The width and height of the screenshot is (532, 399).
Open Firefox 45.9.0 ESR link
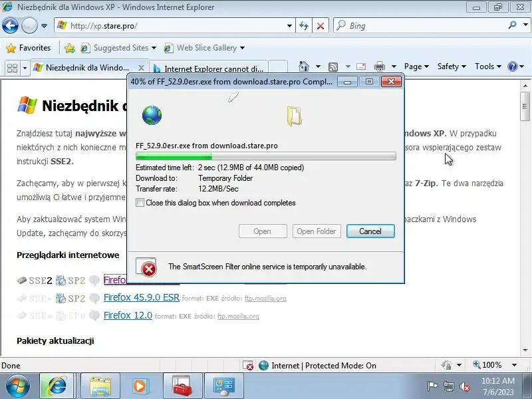coord(142,297)
